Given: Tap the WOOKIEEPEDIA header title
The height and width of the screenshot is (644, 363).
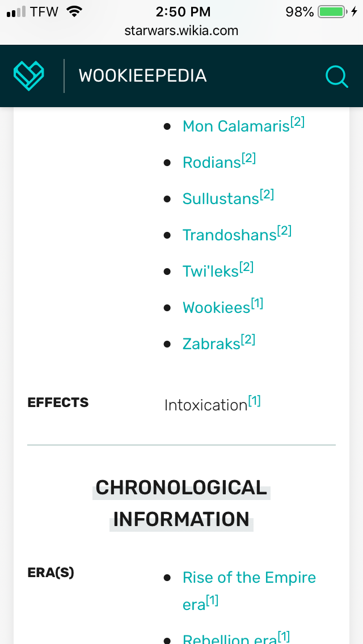Looking at the screenshot, I should click(x=143, y=76).
